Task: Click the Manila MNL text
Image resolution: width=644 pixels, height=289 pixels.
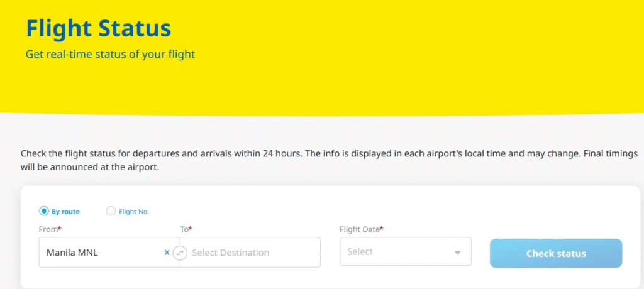Action: click(72, 253)
